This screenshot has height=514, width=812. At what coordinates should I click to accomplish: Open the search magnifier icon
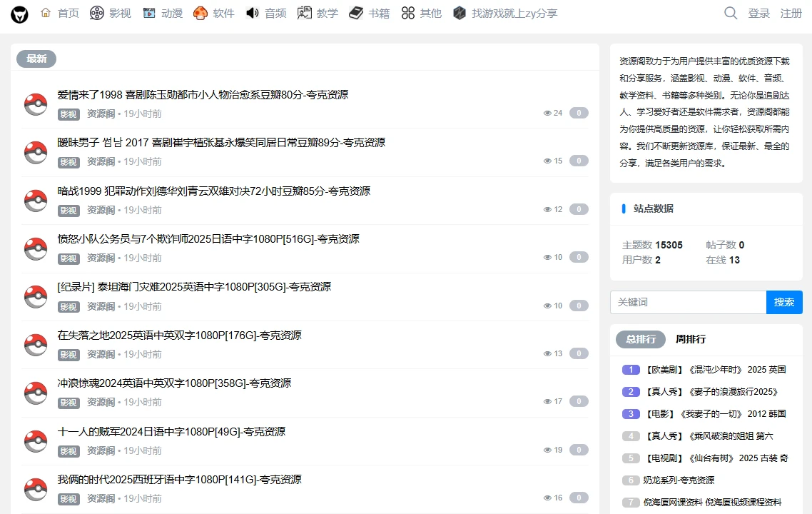[730, 13]
